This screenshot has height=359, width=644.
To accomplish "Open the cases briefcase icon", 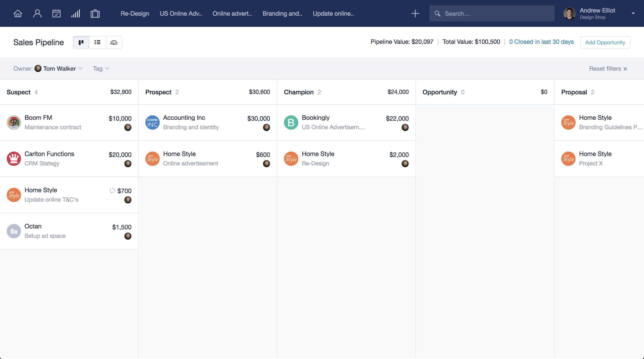I will (x=95, y=13).
